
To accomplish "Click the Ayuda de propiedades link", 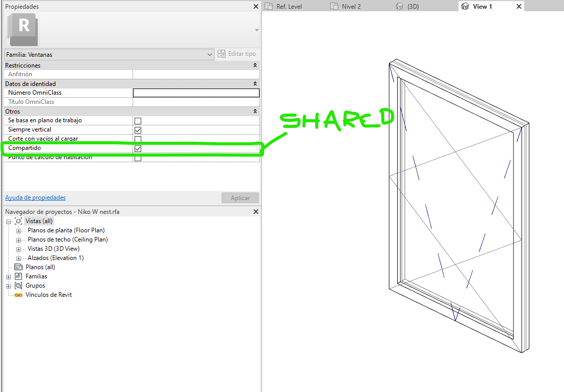I will coord(35,198).
